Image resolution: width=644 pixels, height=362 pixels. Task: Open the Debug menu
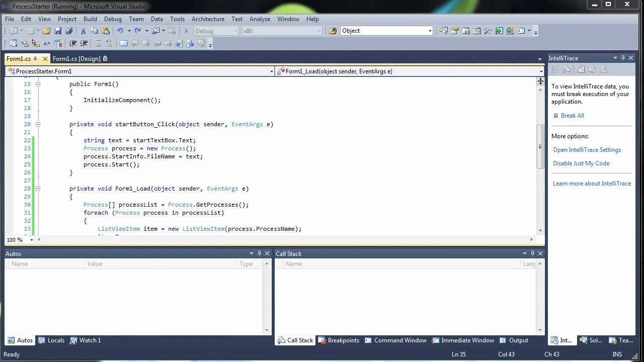point(113,19)
